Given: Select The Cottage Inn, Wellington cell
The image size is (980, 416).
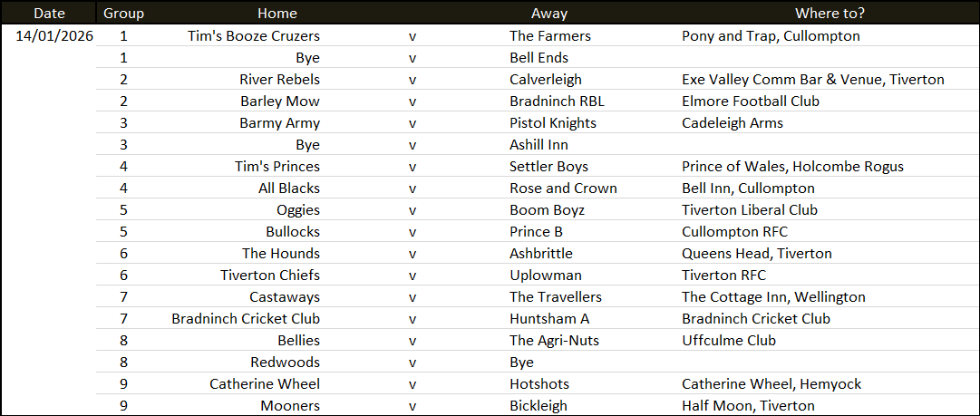Looking at the screenshot, I should click(x=773, y=296).
